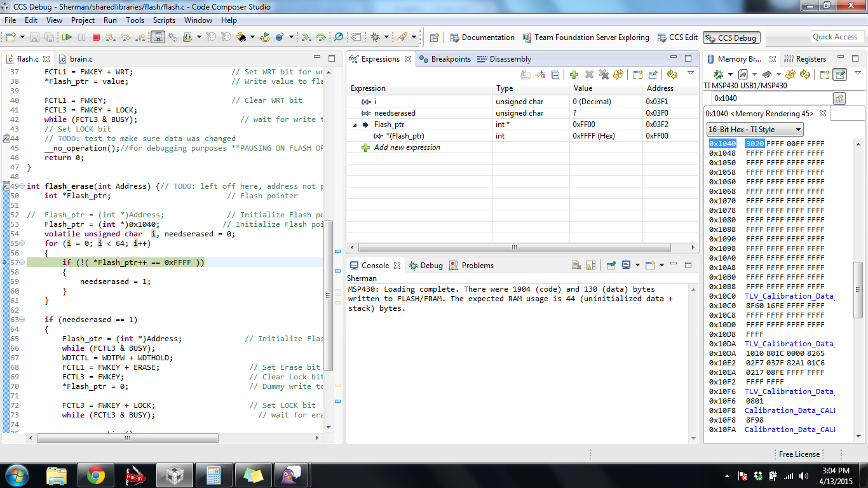Click the Quick Access search field
Image resolution: width=868 pixels, height=488 pixels.
coord(837,37)
